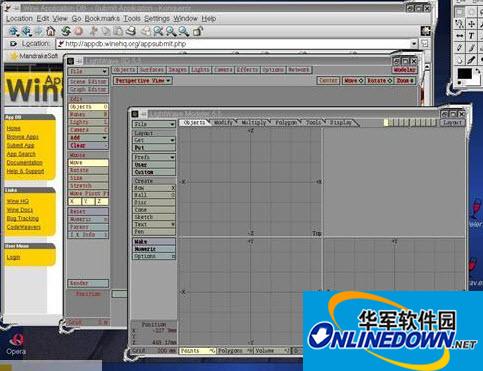The image size is (483, 371).
Task: Open the Get dropdown in Modeler
Action: point(154,140)
